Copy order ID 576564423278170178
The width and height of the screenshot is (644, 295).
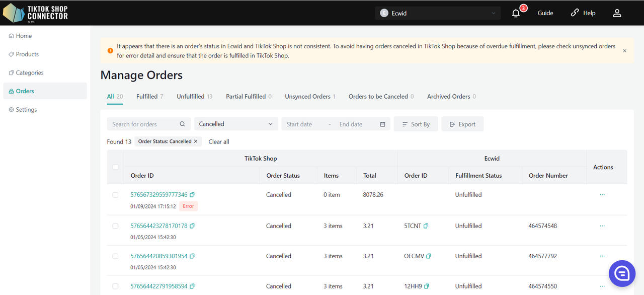192,226
